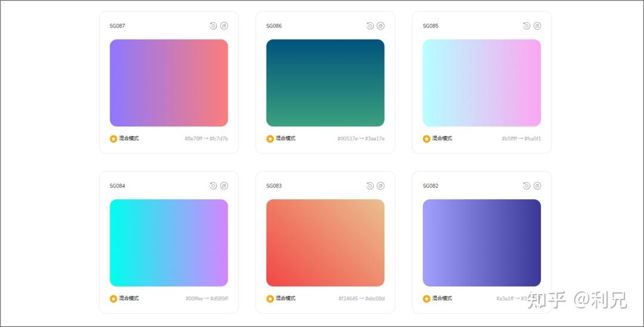Click the rotate icon on SG085 card
Image resolution: width=644 pixels, height=327 pixels.
click(527, 26)
